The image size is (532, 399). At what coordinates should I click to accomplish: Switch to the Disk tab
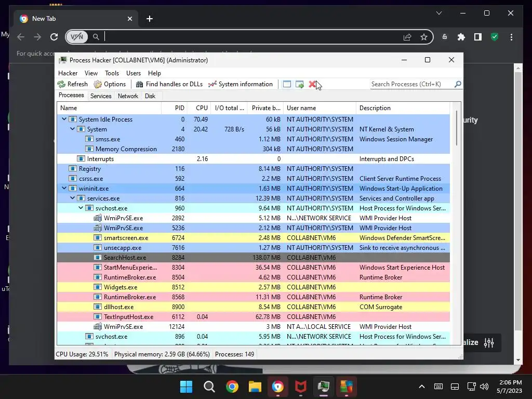(150, 96)
